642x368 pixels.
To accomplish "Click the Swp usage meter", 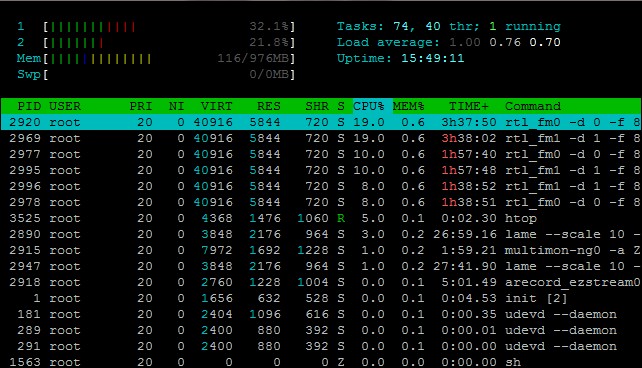I will click(169, 75).
